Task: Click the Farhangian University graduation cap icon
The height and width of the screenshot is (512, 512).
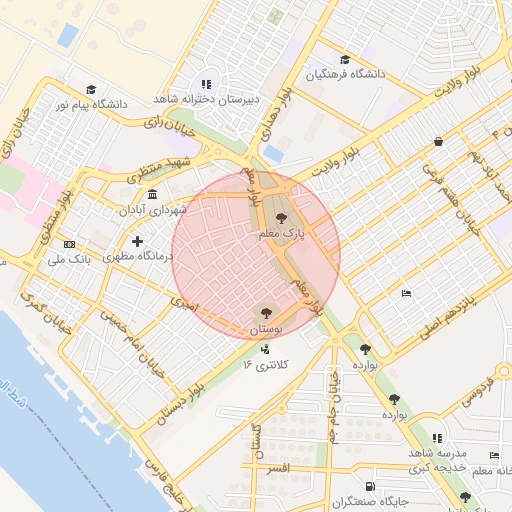Action: point(345,60)
